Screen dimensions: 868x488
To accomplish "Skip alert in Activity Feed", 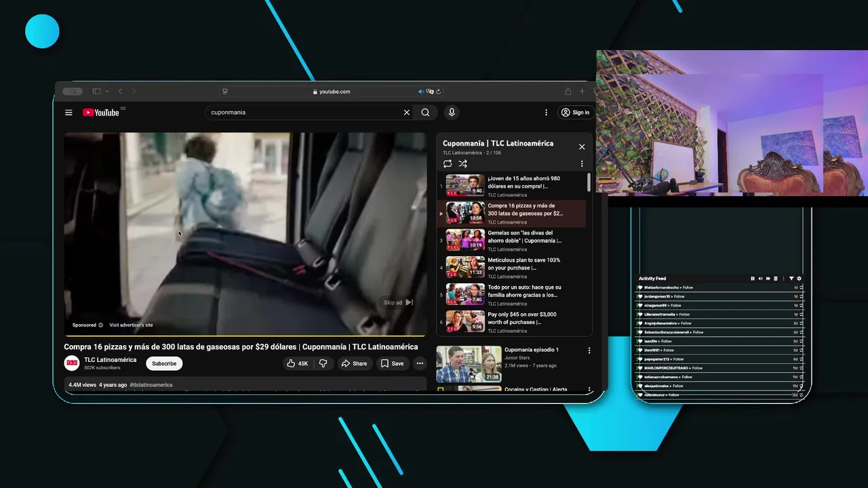I will coord(768,279).
